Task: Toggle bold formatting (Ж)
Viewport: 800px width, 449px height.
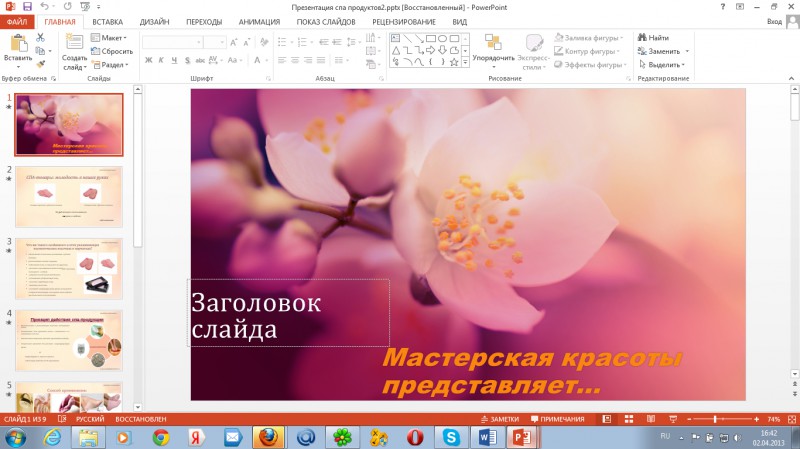Action: pyautogui.click(x=148, y=60)
